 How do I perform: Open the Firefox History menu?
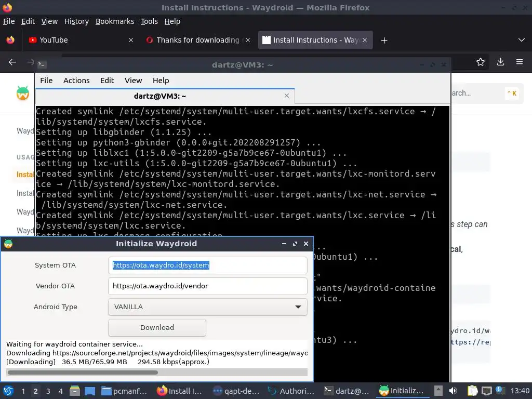pos(76,21)
